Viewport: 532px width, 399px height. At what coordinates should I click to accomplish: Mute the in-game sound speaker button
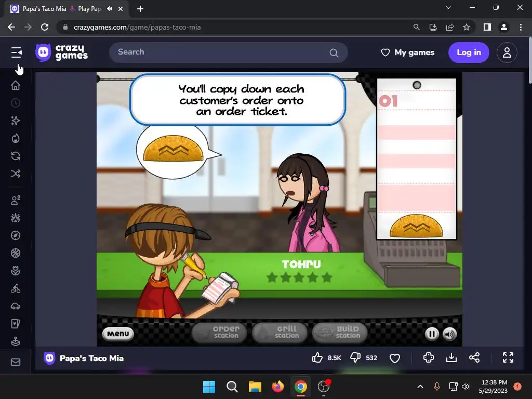click(450, 334)
